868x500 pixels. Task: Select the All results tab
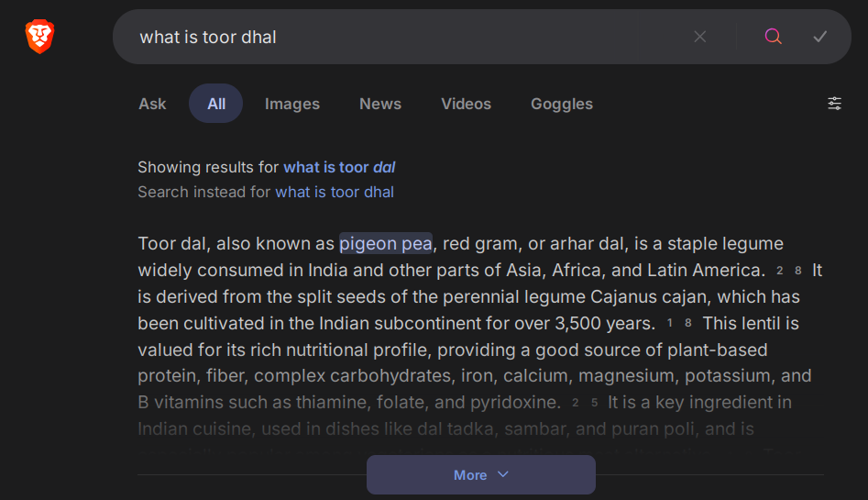tap(216, 104)
